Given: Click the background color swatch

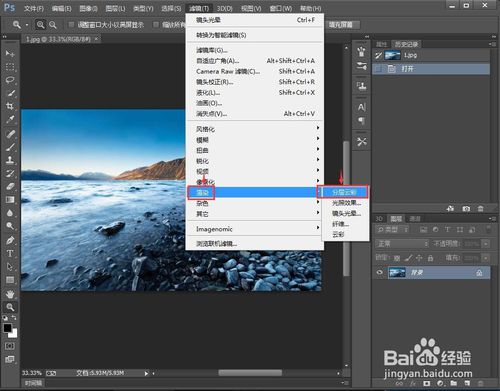Looking at the screenshot, I should point(14,334).
